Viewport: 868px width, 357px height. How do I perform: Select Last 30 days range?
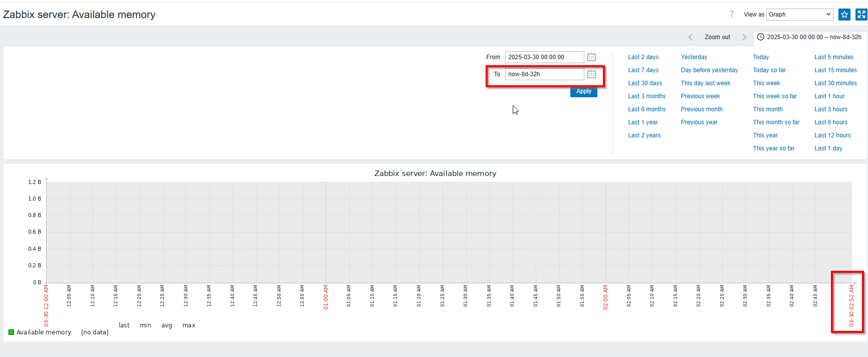[x=645, y=83]
